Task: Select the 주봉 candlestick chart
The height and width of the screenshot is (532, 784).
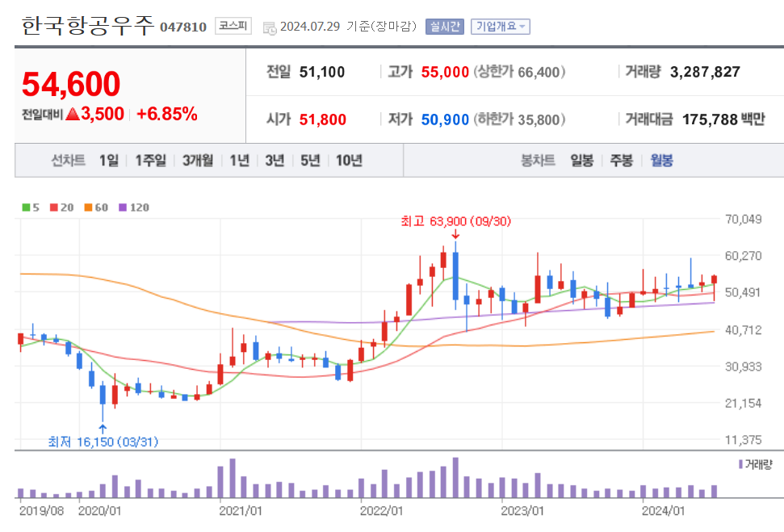Action: point(621,161)
